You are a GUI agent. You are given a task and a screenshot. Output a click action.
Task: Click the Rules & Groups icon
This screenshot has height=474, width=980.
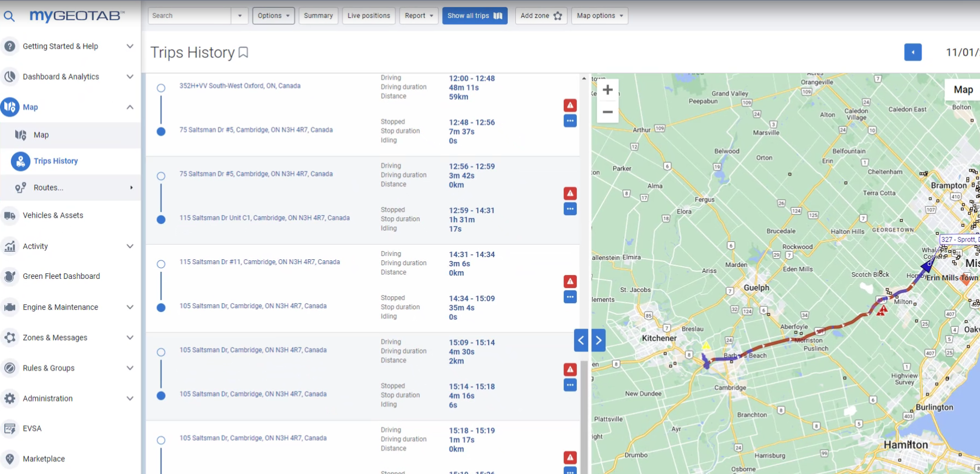click(x=10, y=368)
